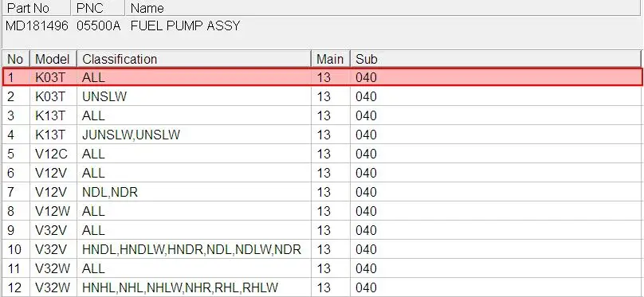Select part number MD181496
This screenshot has height=297, width=644.
37,25
